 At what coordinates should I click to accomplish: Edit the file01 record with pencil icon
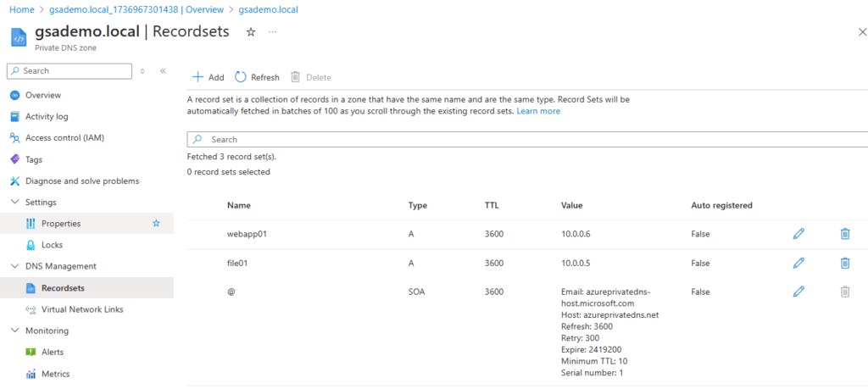click(798, 263)
